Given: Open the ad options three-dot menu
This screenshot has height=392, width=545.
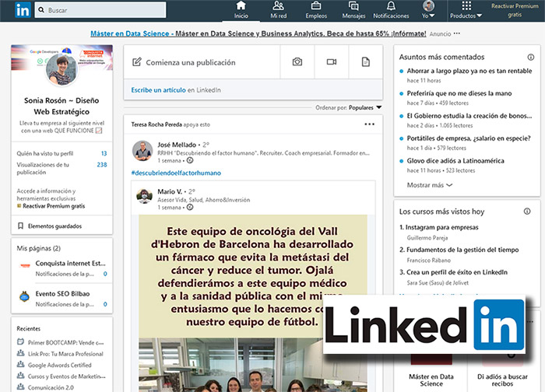Looking at the screenshot, I should point(457,33).
